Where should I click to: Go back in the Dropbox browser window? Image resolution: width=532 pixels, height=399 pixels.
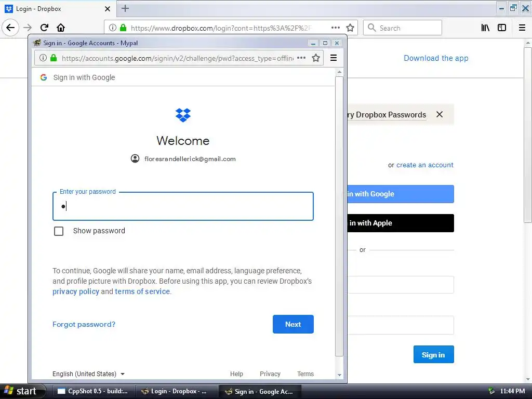[x=10, y=28]
